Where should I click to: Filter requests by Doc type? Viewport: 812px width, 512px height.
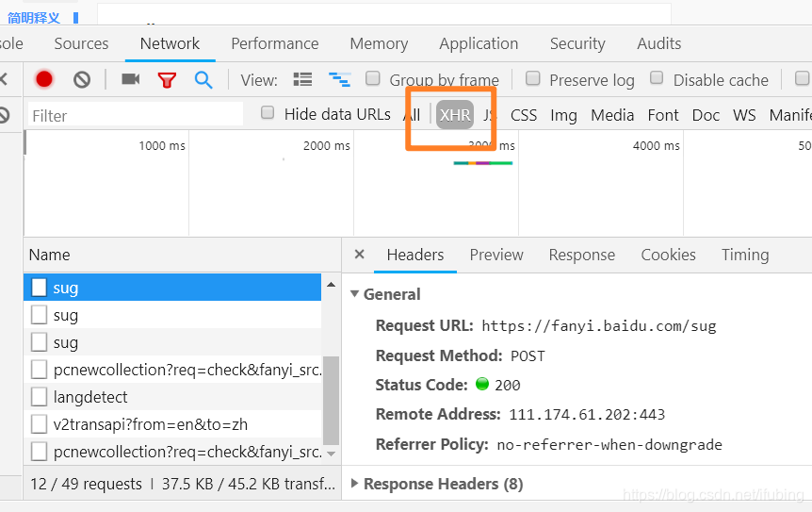click(x=706, y=114)
